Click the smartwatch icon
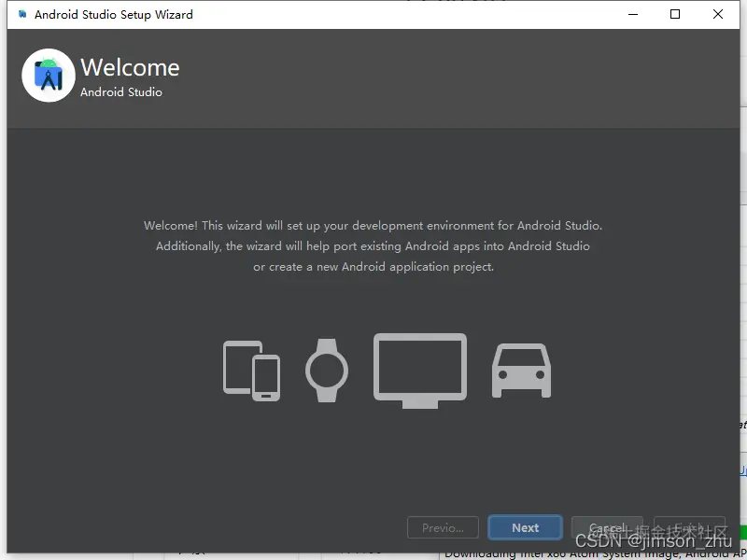This screenshot has height=560, width=747. (x=327, y=370)
